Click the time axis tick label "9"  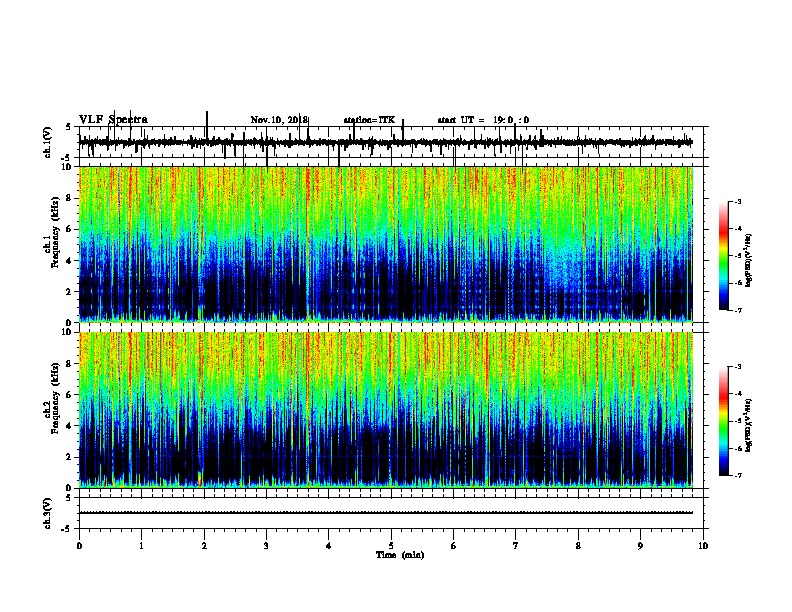click(640, 546)
